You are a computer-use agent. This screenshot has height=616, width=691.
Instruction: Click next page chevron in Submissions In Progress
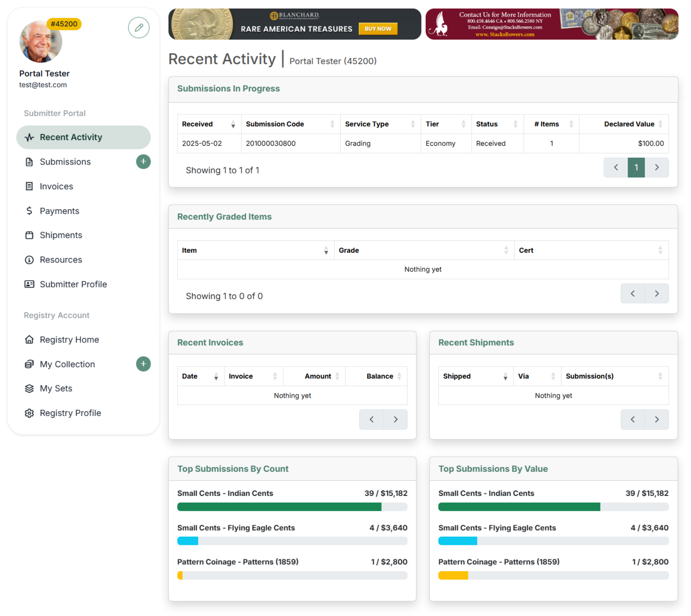click(x=657, y=167)
